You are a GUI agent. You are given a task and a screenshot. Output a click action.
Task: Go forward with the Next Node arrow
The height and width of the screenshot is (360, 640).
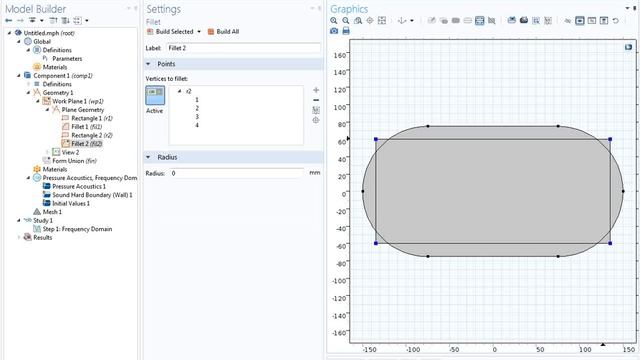tap(20, 20)
